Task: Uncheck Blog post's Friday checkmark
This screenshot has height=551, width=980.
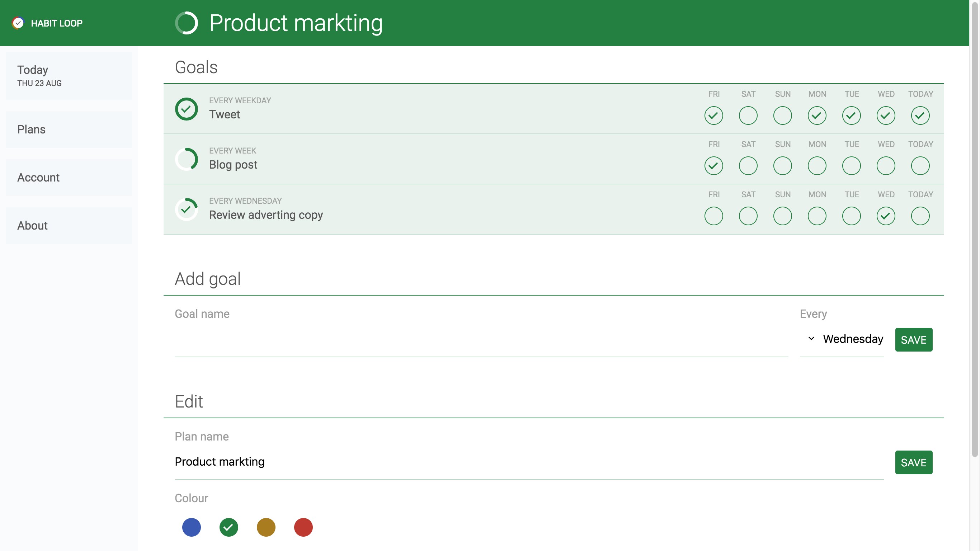Action: coord(713,166)
